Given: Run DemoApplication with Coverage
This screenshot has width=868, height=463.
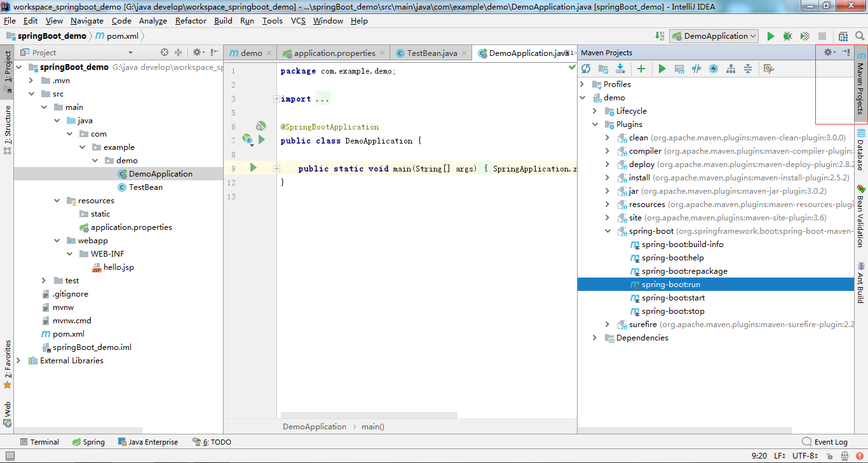Looking at the screenshot, I should [805, 36].
